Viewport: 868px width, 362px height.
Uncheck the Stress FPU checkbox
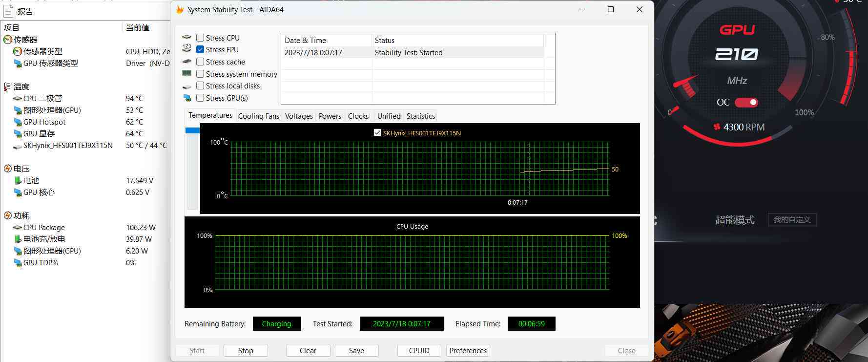(200, 49)
